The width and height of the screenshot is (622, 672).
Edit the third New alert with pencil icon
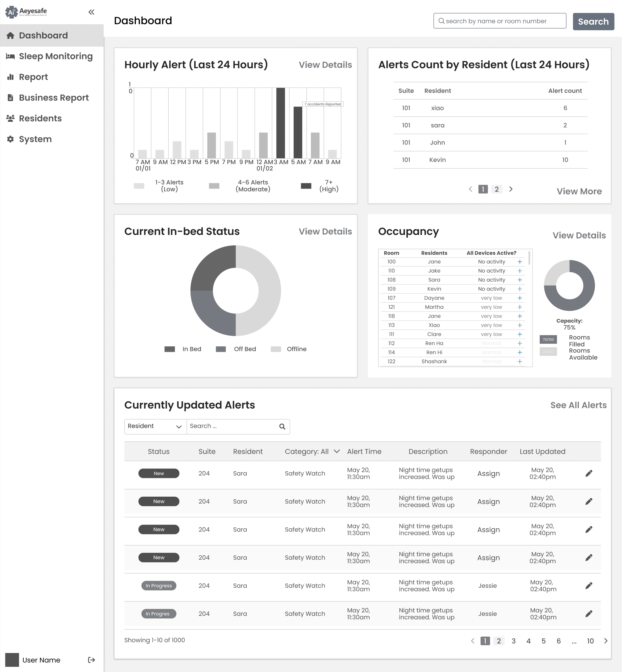[x=589, y=529]
